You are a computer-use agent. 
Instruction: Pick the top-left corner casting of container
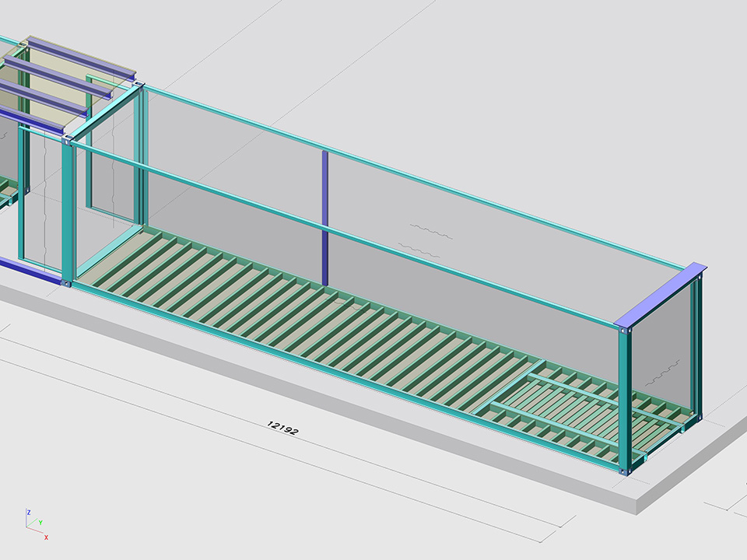68,140
